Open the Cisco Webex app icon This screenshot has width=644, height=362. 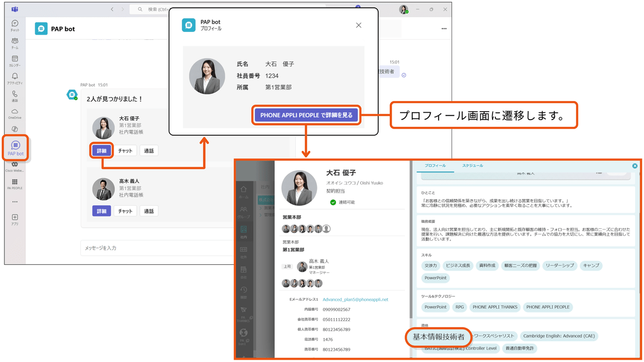point(15,167)
